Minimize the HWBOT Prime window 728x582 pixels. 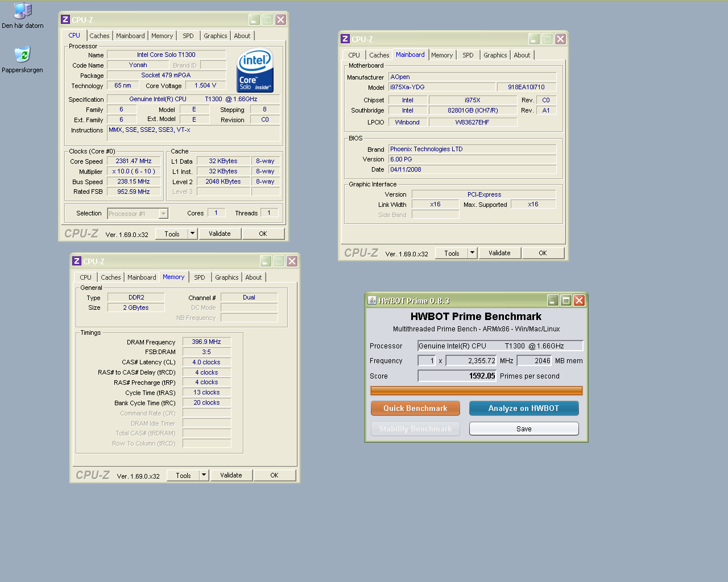pyautogui.click(x=553, y=300)
